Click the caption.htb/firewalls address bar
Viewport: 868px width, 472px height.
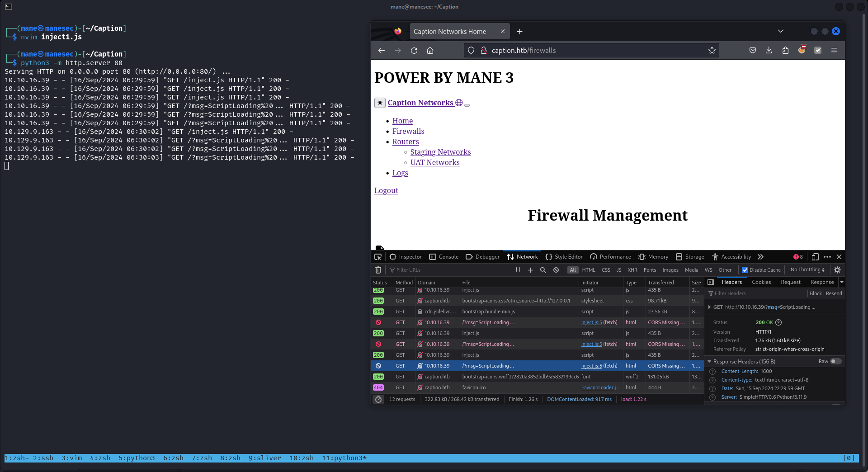tap(592, 51)
